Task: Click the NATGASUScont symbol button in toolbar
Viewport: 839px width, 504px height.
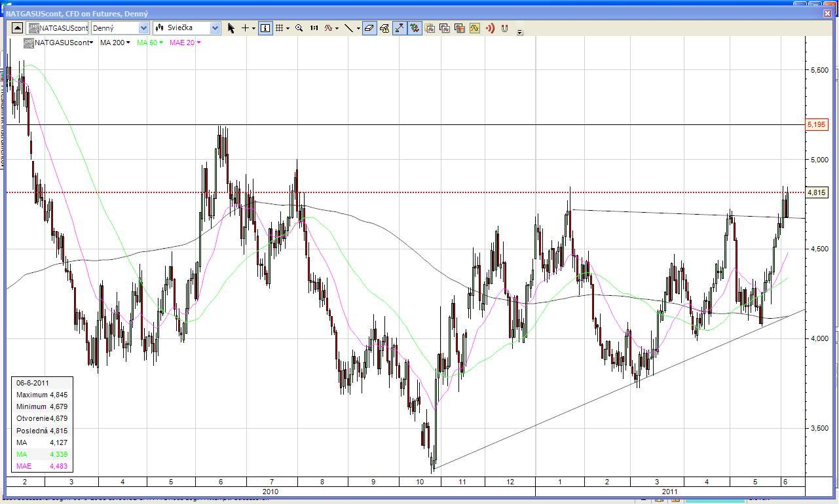Action: point(58,28)
